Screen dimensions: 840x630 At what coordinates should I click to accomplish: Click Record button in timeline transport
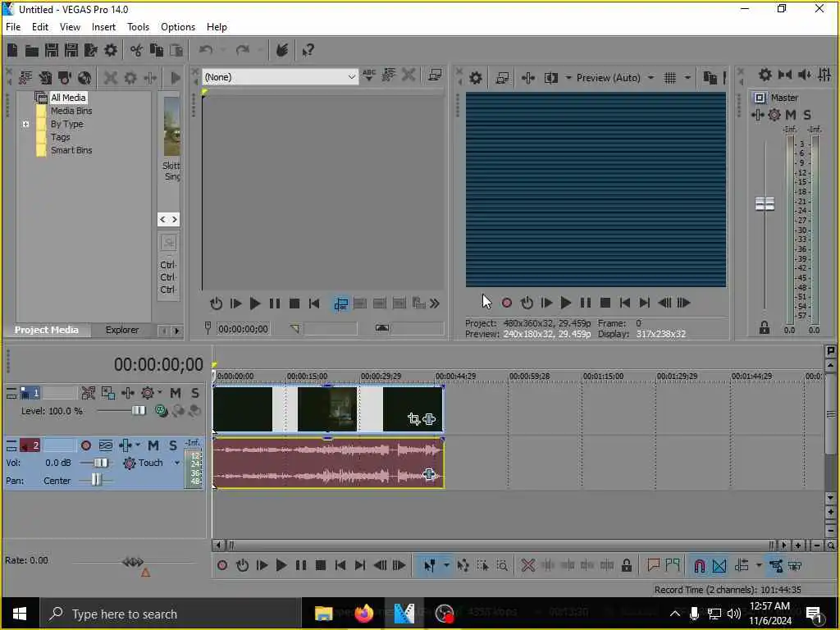click(222, 565)
